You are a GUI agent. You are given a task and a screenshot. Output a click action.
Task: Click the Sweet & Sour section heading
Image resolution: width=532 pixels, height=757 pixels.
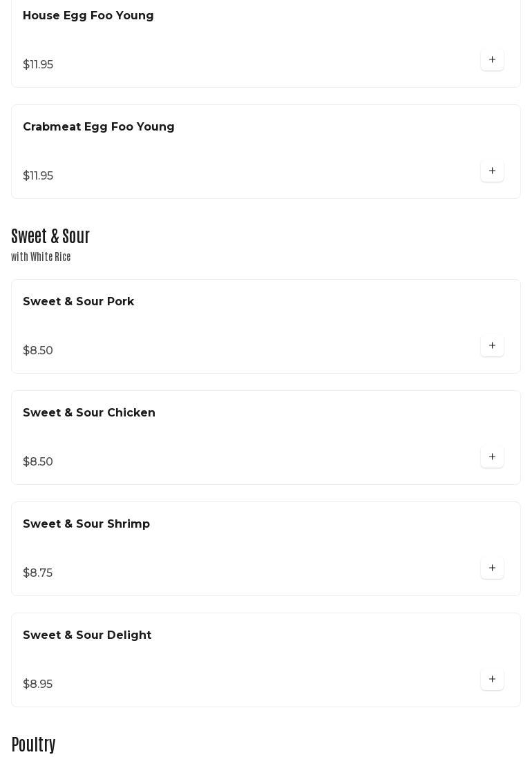coord(50,236)
